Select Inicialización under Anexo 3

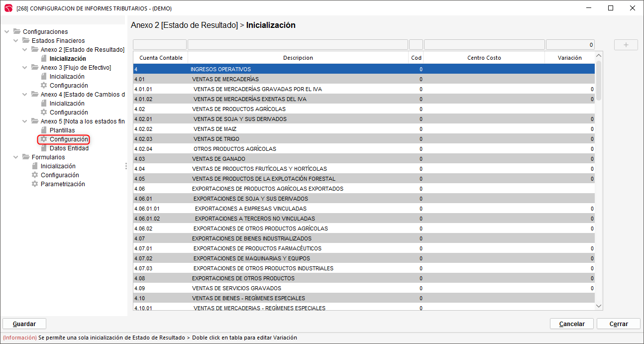click(67, 77)
